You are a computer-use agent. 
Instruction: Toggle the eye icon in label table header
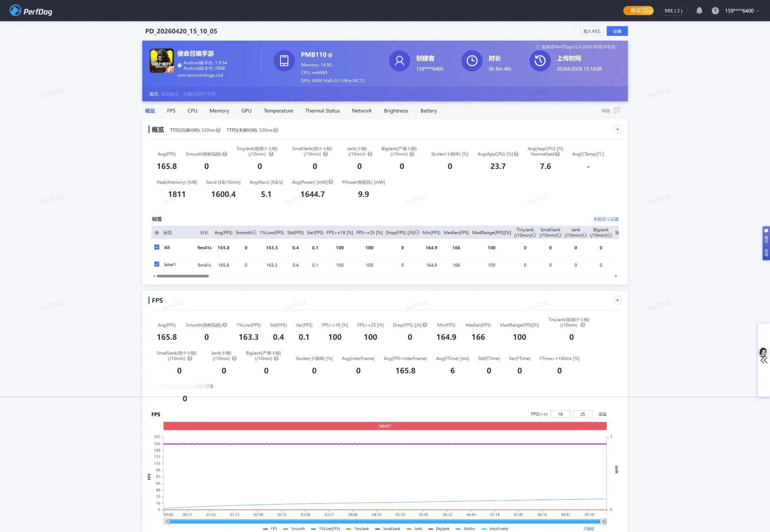(x=157, y=233)
